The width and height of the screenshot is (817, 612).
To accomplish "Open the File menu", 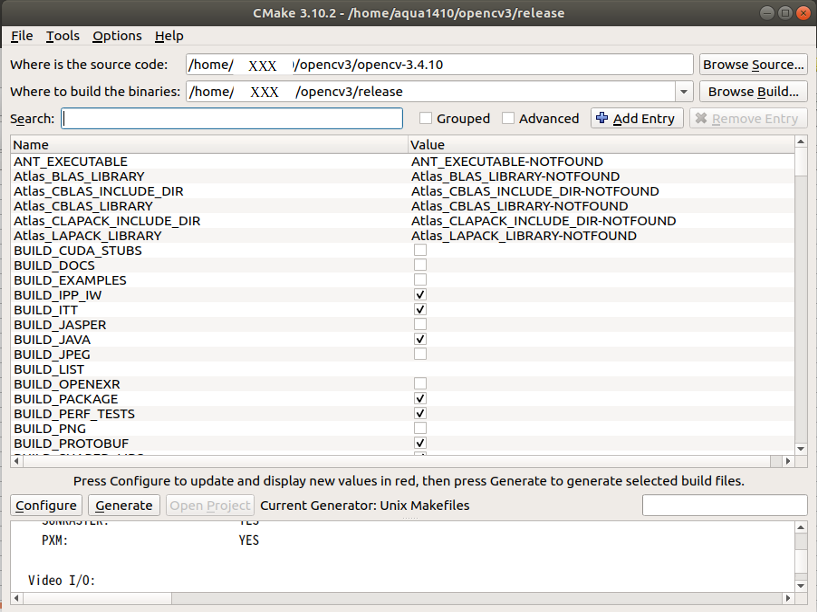I will click(22, 36).
